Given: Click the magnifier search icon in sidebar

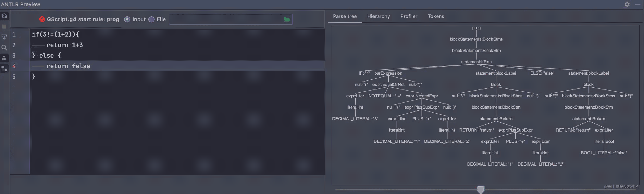Looking at the screenshot, I should [x=4, y=48].
